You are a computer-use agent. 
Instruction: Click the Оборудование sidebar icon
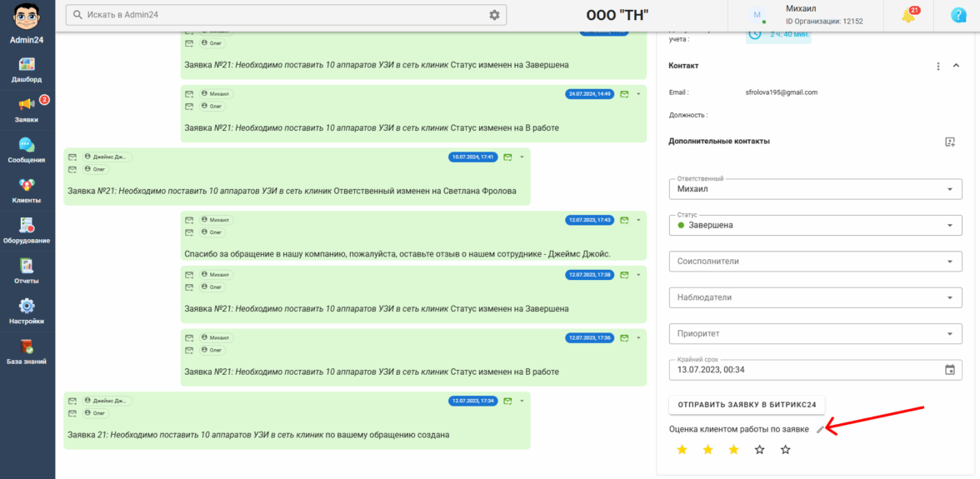[x=27, y=230]
